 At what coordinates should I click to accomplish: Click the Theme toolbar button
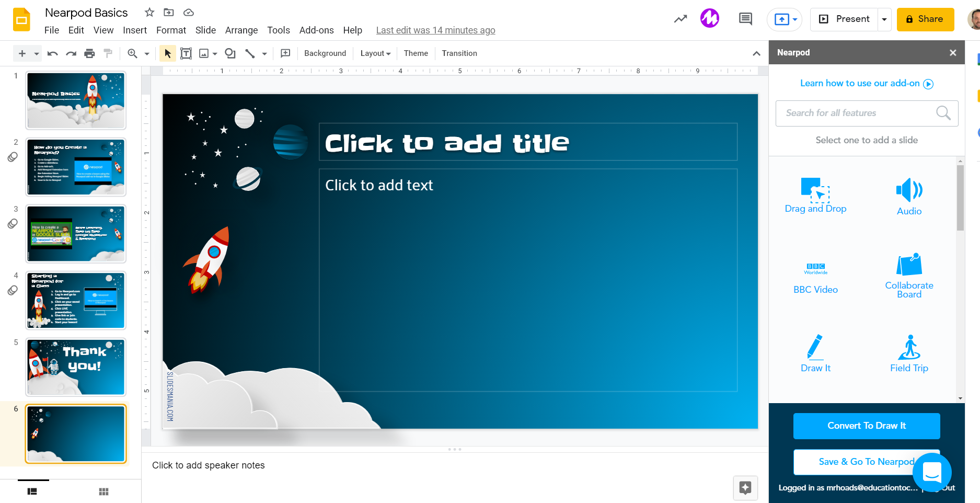[416, 53]
